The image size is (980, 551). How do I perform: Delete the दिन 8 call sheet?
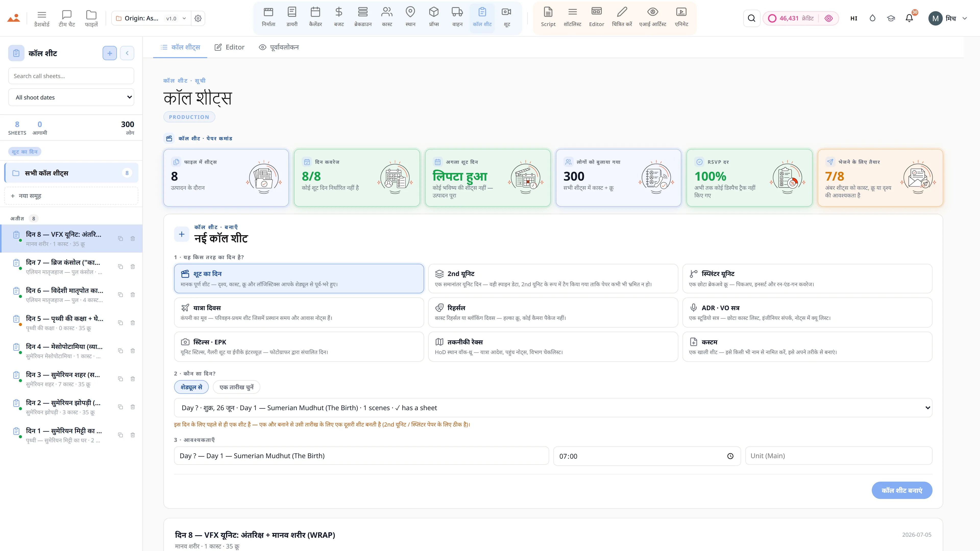pyautogui.click(x=133, y=239)
